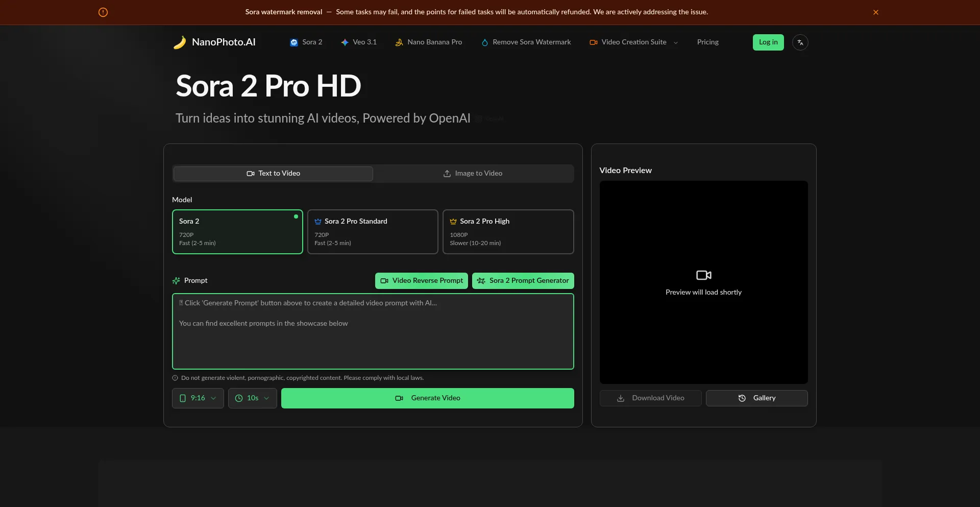Image resolution: width=980 pixels, height=507 pixels.
Task: Select the Text to Video tab
Action: click(273, 174)
